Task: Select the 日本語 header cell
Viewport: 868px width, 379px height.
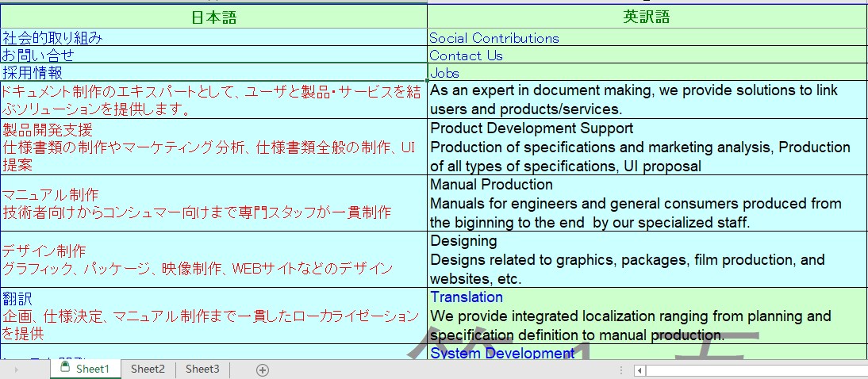Action: [x=213, y=17]
